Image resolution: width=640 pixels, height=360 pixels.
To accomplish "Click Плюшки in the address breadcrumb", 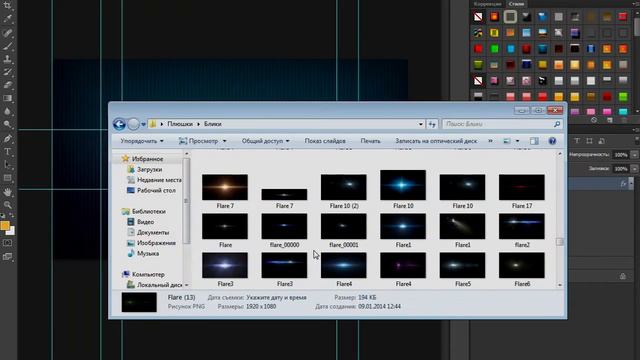I will (x=180, y=124).
